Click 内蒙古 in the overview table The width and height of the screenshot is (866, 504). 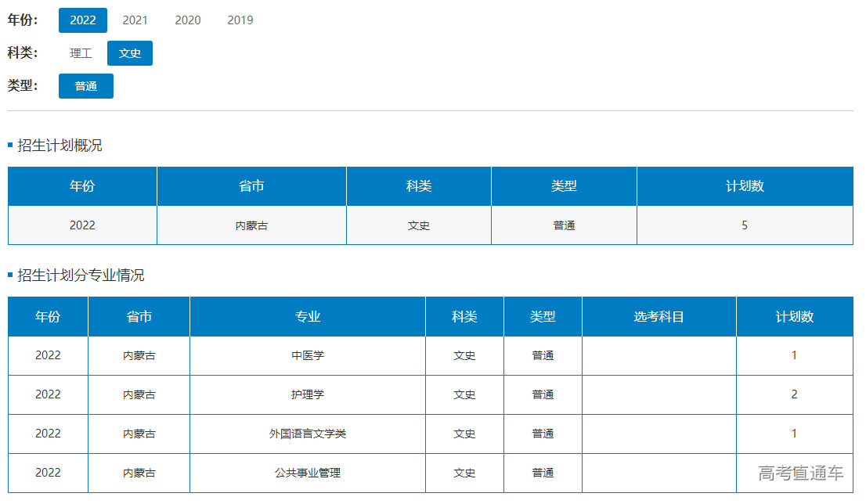point(251,225)
